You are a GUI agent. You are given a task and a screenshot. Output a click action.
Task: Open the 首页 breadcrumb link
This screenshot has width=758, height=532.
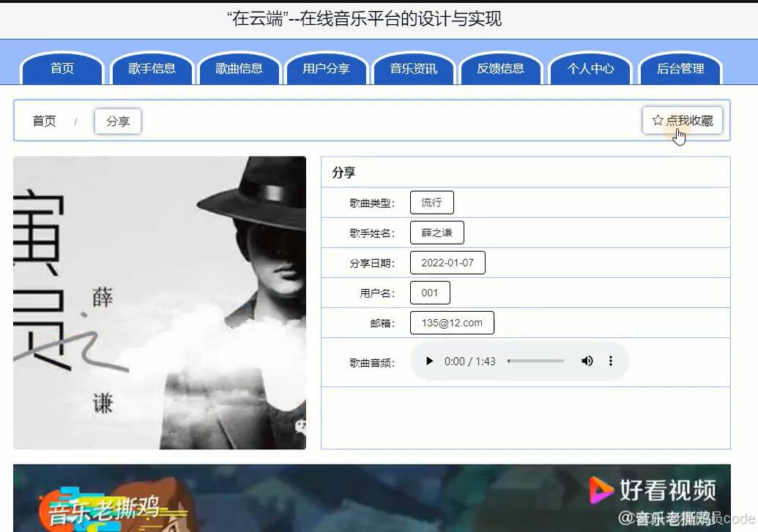point(43,121)
